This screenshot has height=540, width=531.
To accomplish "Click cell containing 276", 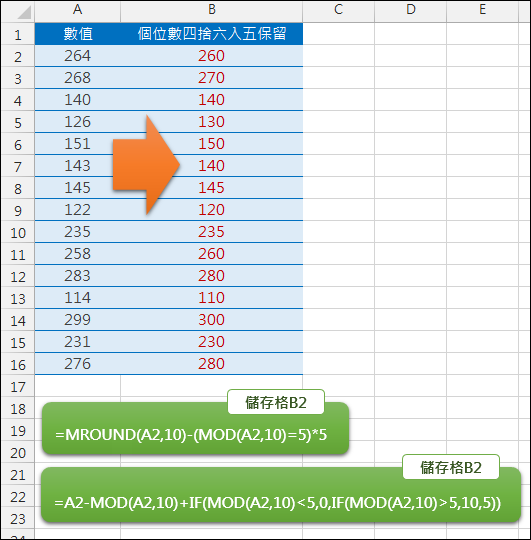I will point(77,364).
